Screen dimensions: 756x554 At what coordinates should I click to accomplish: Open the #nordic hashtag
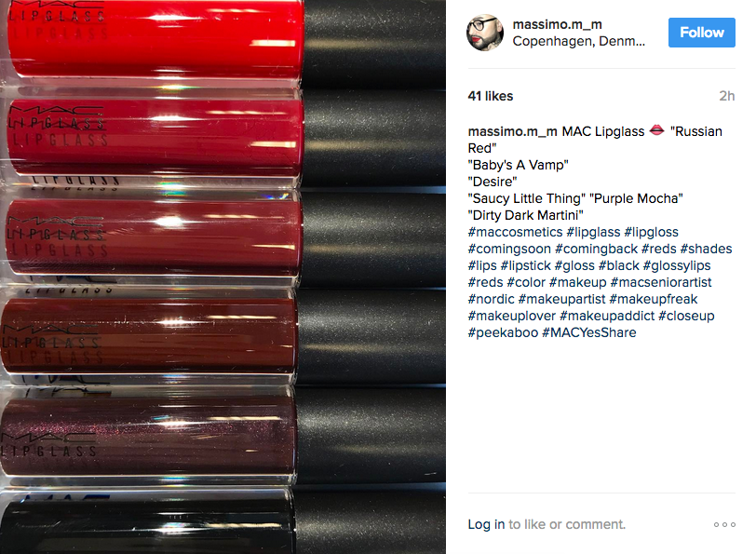tap(491, 299)
